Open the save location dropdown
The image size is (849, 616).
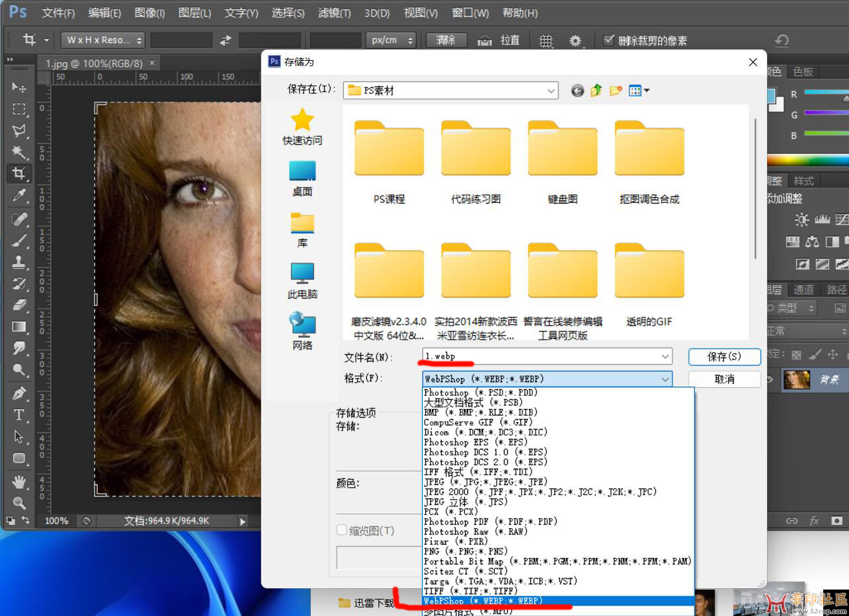coord(551,91)
